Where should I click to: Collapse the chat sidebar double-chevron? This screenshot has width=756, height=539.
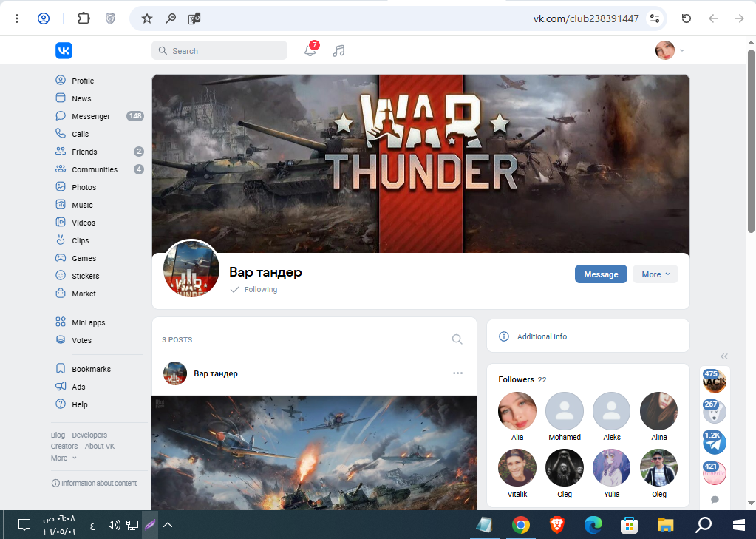tap(724, 356)
